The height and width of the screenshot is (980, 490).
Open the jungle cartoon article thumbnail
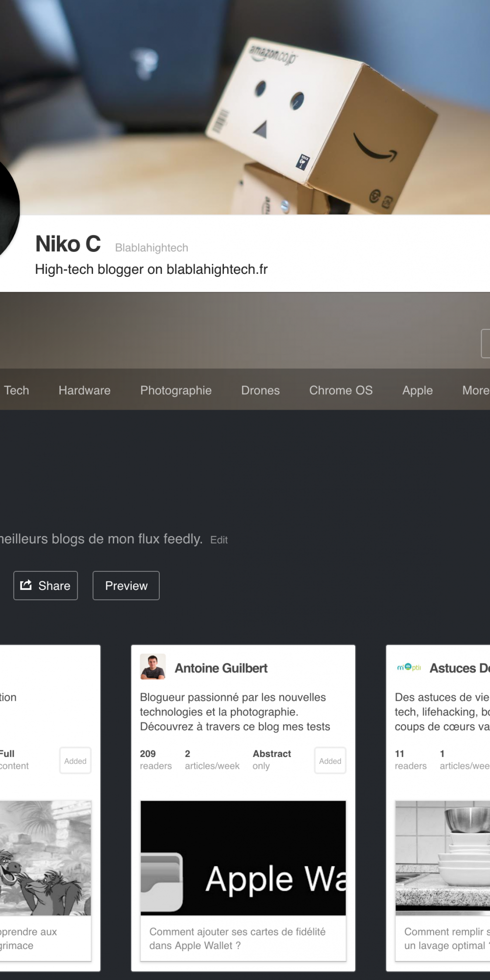tap(46, 858)
